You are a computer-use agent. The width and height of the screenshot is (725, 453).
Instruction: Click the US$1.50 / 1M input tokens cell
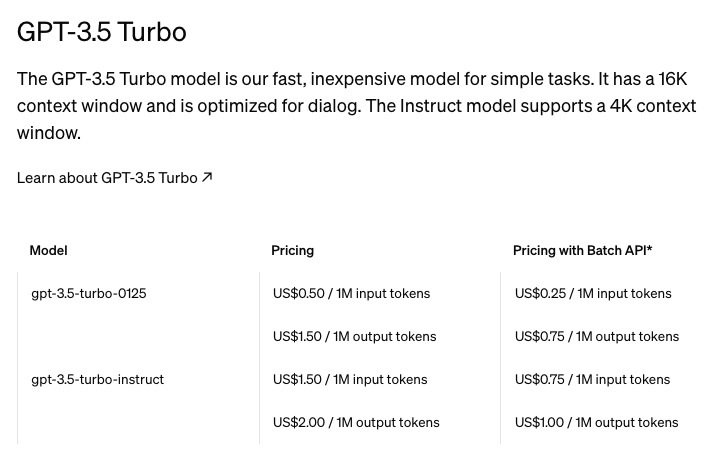pos(350,379)
